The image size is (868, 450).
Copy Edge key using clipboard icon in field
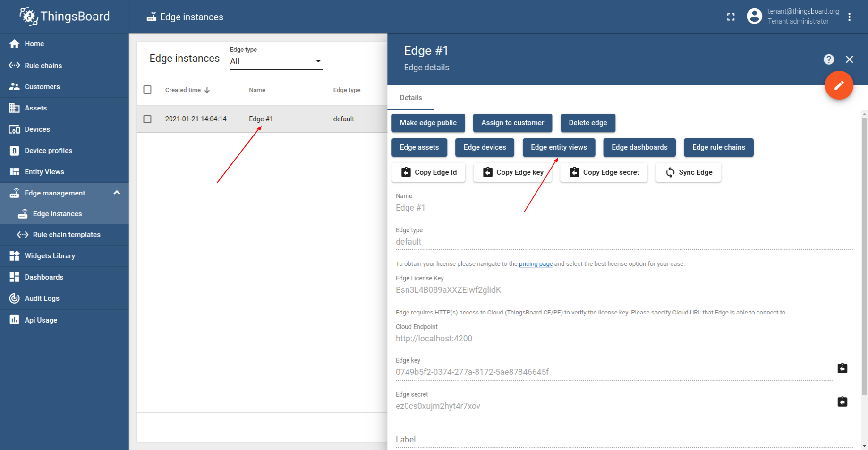pyautogui.click(x=842, y=368)
